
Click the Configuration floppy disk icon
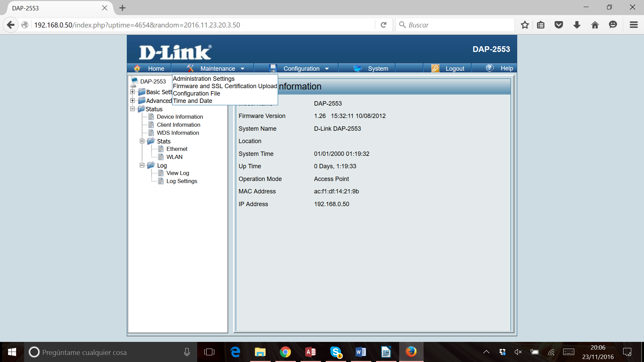tap(273, 68)
